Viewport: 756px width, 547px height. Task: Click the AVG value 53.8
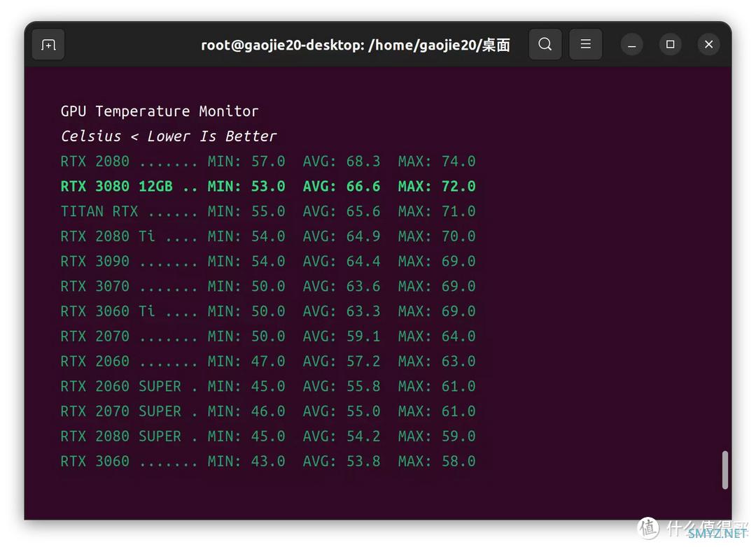coord(363,462)
